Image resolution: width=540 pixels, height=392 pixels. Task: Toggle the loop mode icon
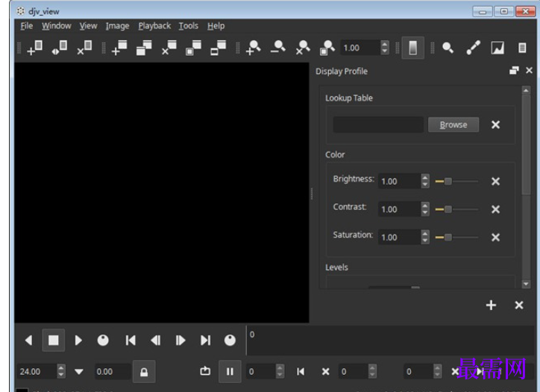[205, 371]
